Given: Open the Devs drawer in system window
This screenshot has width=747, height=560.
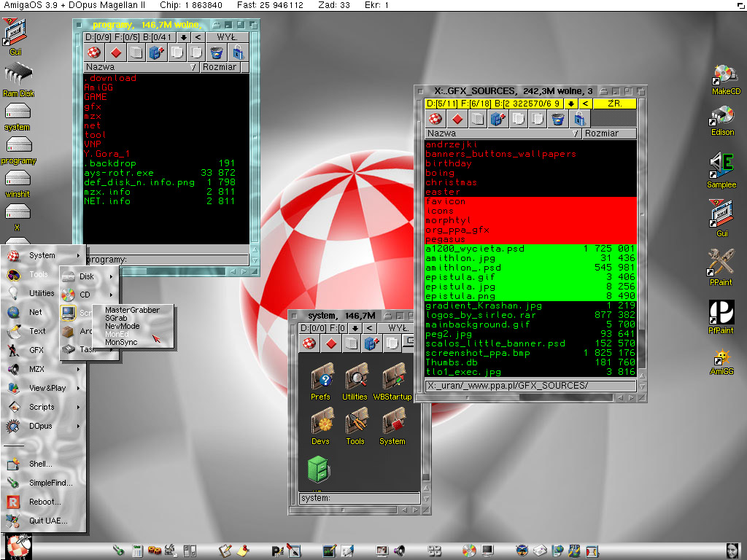Looking at the screenshot, I should click(x=321, y=427).
